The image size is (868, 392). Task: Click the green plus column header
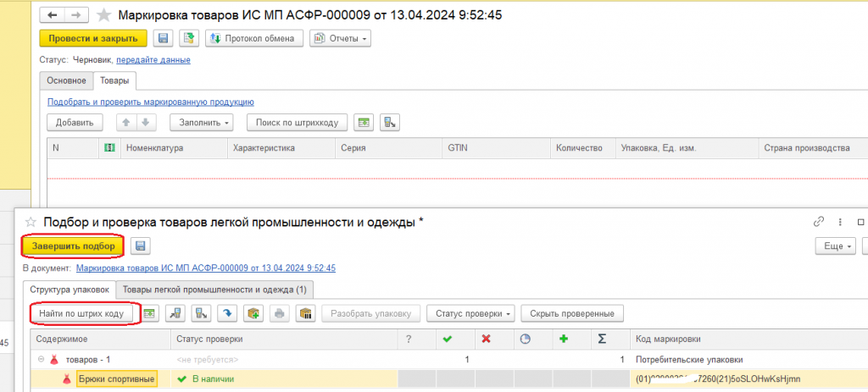[571, 339]
